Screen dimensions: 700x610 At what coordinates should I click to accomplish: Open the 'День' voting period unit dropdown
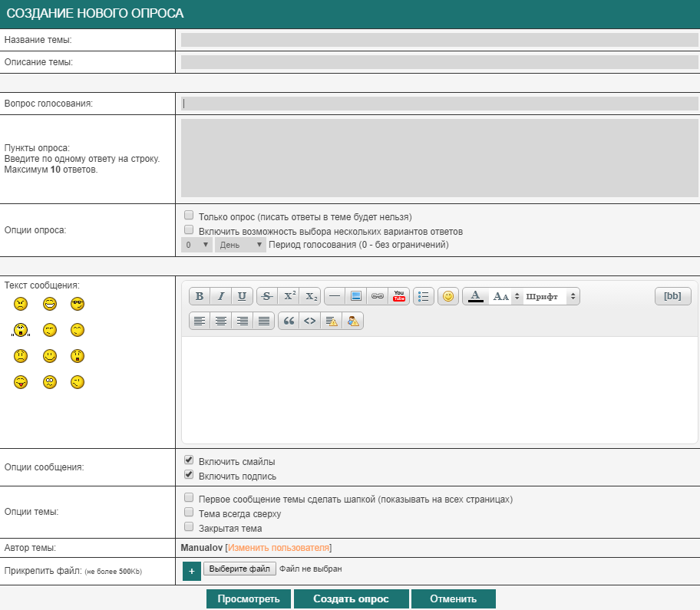click(x=240, y=245)
